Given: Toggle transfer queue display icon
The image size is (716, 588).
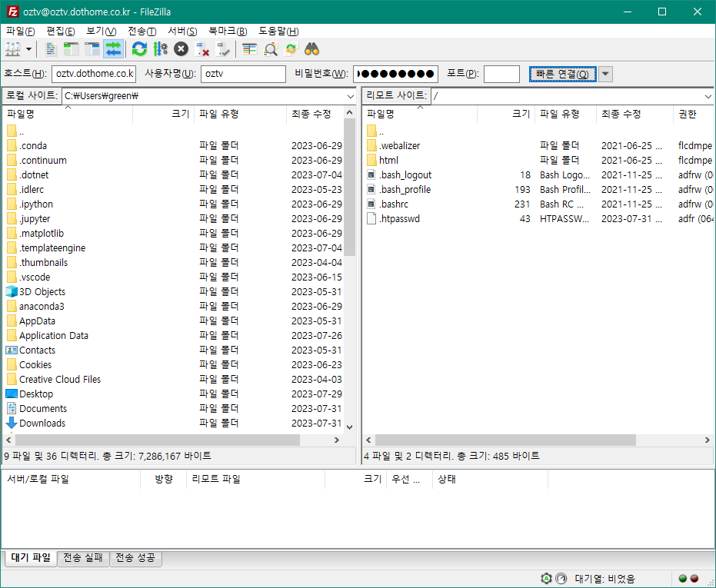Looking at the screenshot, I should pyautogui.click(x=113, y=49).
